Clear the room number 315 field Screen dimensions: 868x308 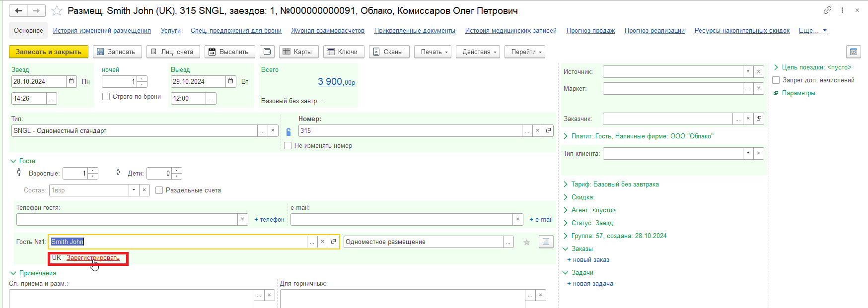click(537, 130)
